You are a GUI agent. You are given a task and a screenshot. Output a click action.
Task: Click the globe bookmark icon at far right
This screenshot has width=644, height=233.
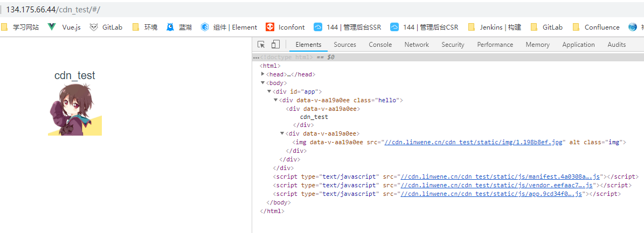click(x=633, y=27)
